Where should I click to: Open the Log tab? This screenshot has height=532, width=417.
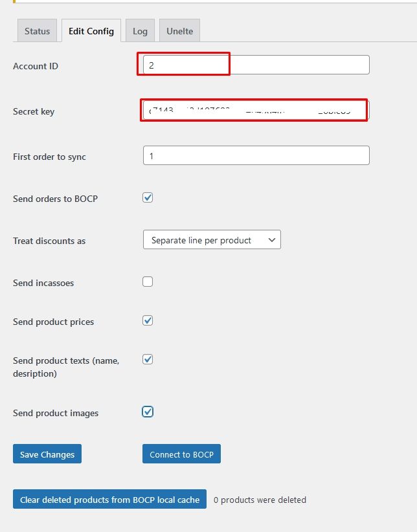click(x=140, y=31)
